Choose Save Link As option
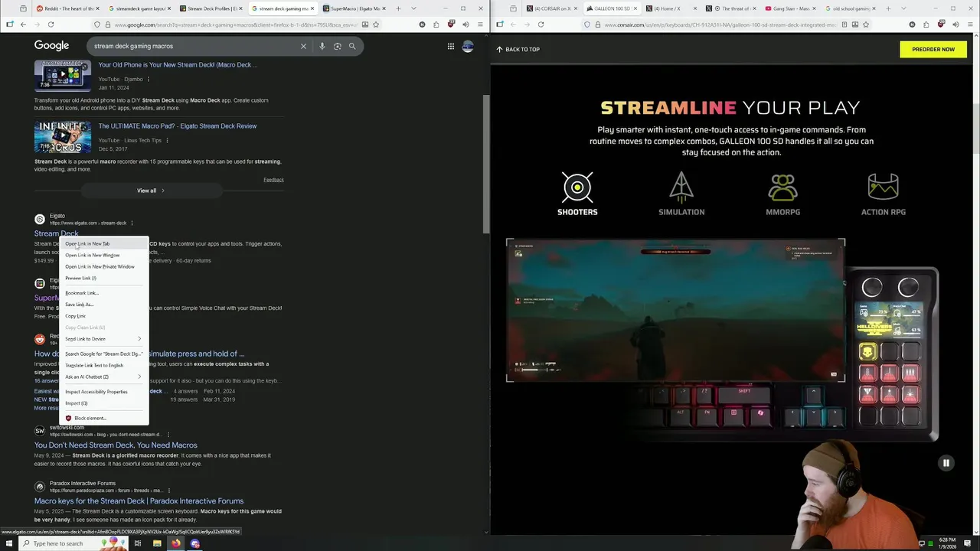The image size is (980, 551). tap(103, 305)
